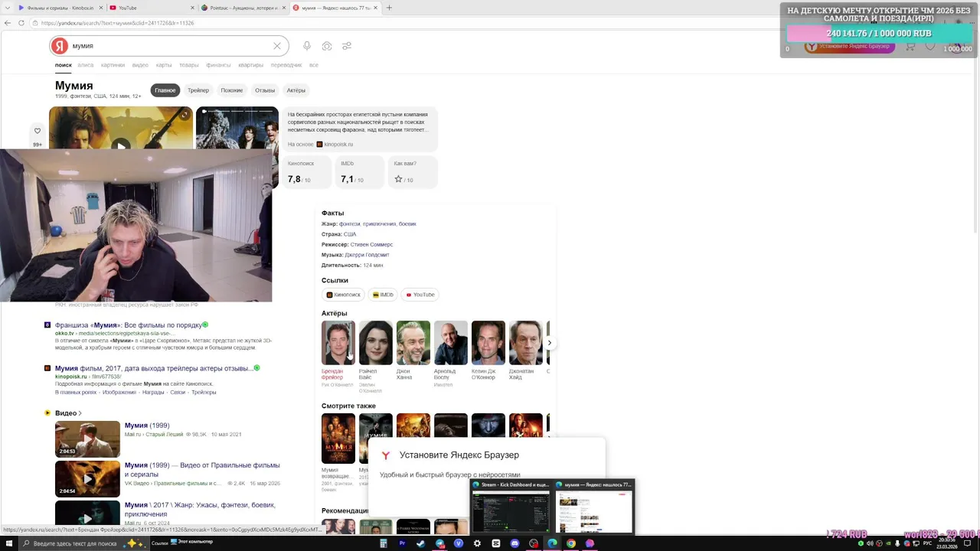Image resolution: width=980 pixels, height=551 pixels.
Task: Open Windows Start button
Action: click(8, 543)
